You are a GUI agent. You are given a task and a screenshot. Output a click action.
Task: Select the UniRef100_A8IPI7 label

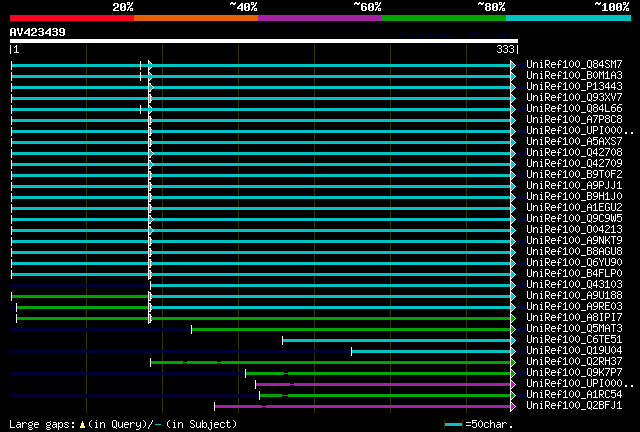coord(574,318)
